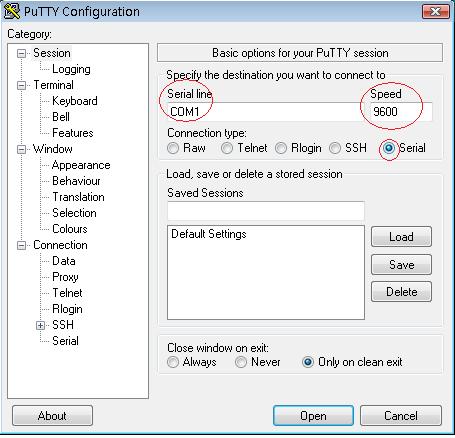Screen dimensions: 455x438
Task: Open the SSH category in tree
Action: pos(63,325)
